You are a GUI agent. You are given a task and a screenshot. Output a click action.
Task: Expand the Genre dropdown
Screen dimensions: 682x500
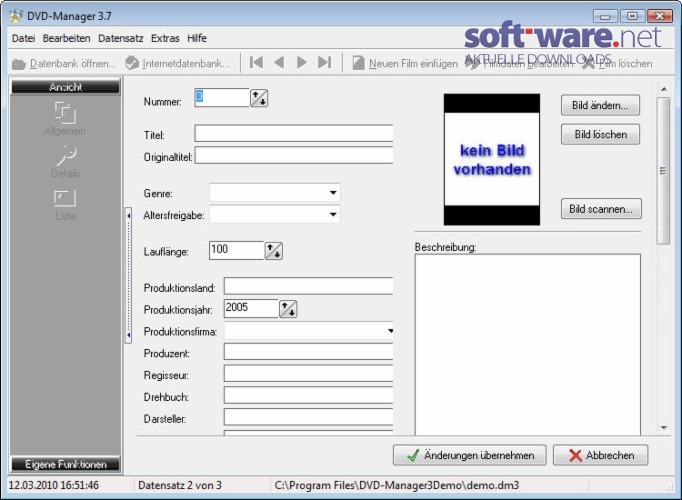(x=333, y=193)
